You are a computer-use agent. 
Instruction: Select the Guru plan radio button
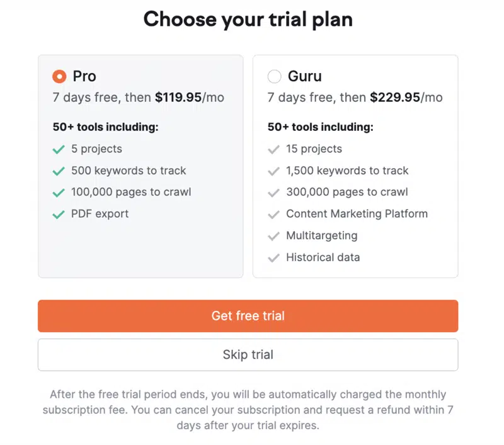pos(274,76)
